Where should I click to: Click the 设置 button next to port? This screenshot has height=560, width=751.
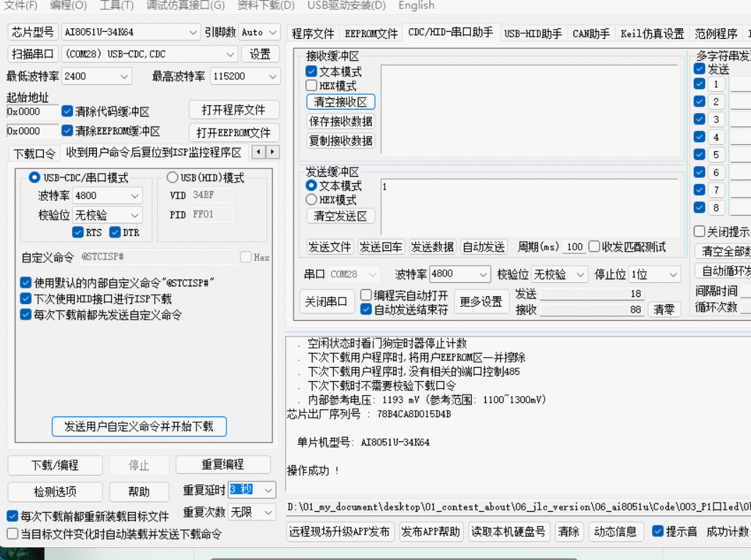coord(260,54)
